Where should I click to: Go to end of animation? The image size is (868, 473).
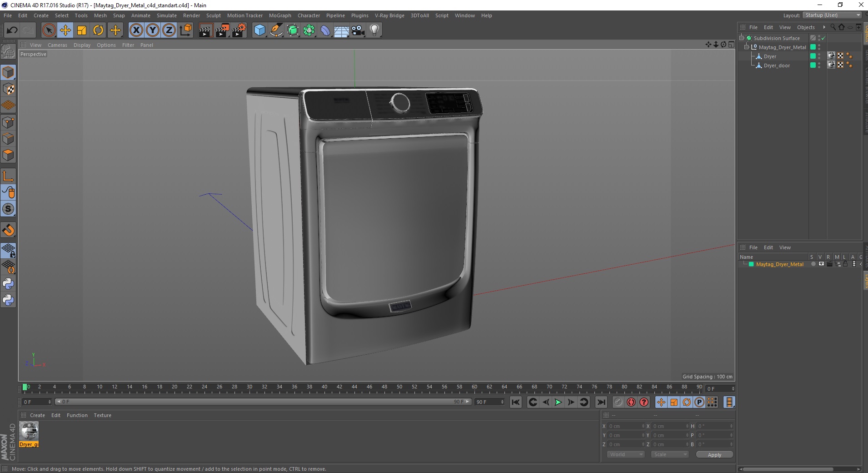[x=601, y=402]
